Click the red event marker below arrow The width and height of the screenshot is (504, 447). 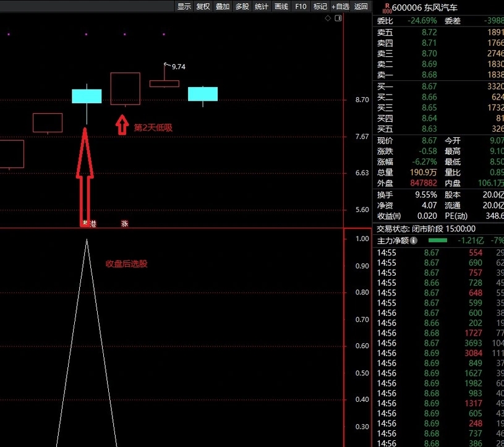tap(85, 224)
